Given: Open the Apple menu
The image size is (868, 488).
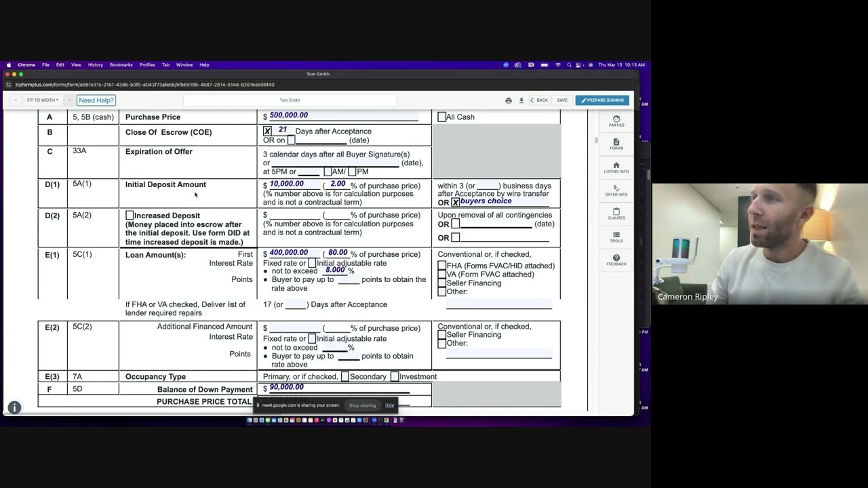Looking at the screenshot, I should click(9, 65).
